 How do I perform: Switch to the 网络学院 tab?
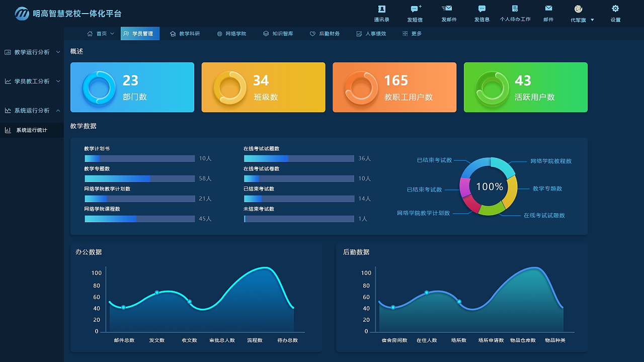click(x=231, y=34)
